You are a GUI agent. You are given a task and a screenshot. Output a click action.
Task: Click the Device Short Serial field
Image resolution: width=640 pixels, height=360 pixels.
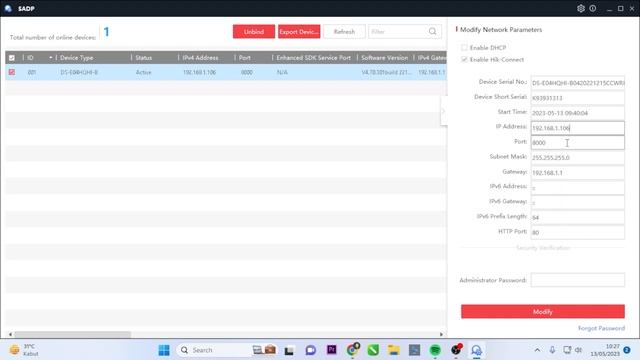click(x=578, y=98)
